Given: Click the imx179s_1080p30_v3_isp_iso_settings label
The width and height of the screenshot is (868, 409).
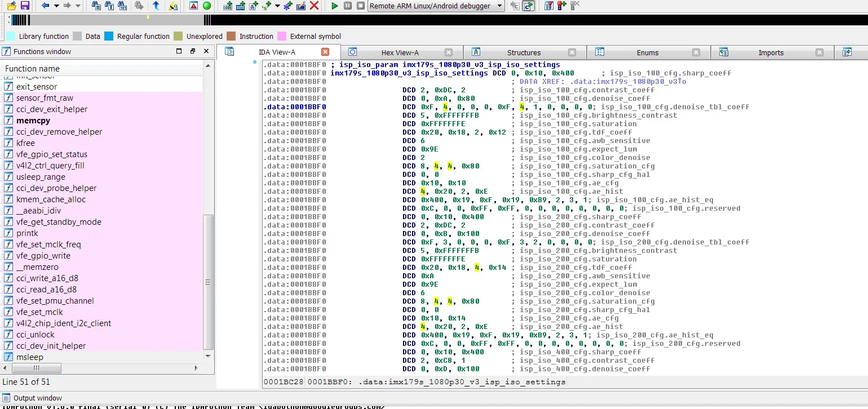Looking at the screenshot, I should point(409,73).
